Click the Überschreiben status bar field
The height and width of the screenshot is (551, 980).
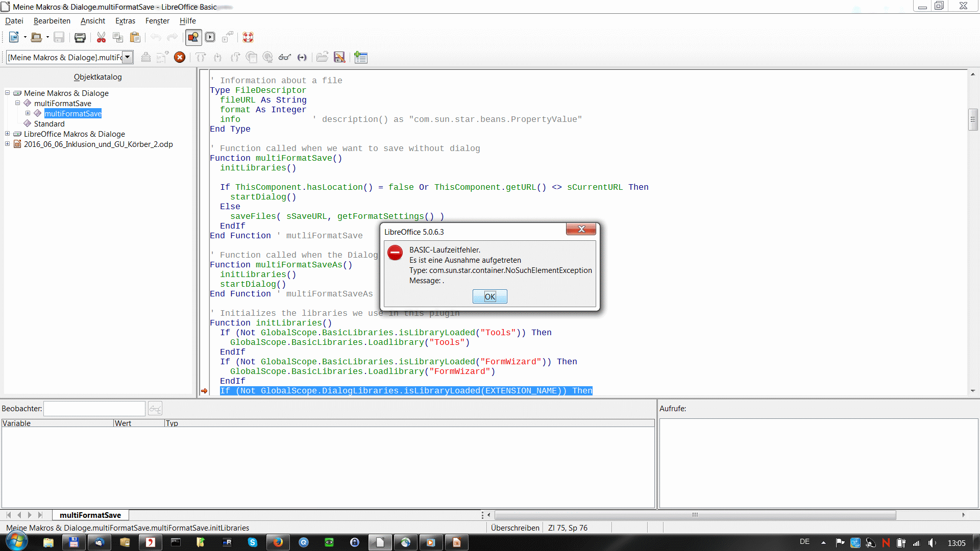pos(515,528)
